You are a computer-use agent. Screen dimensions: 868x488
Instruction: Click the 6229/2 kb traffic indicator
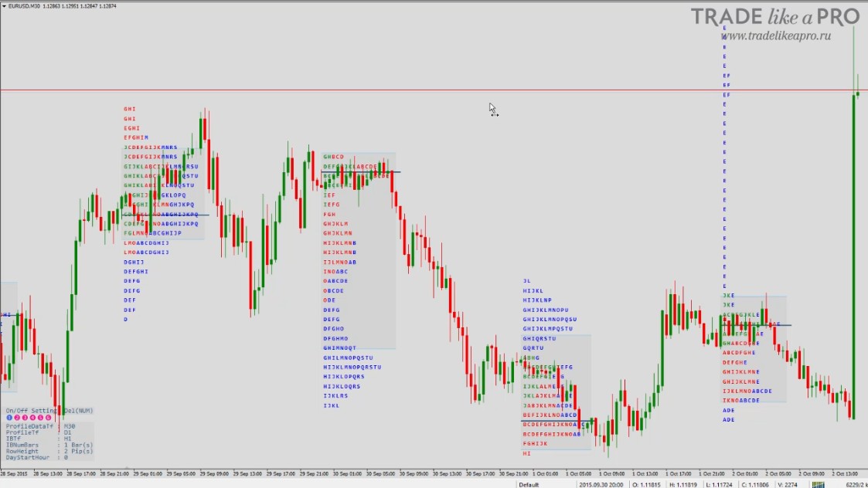pyautogui.click(x=856, y=485)
